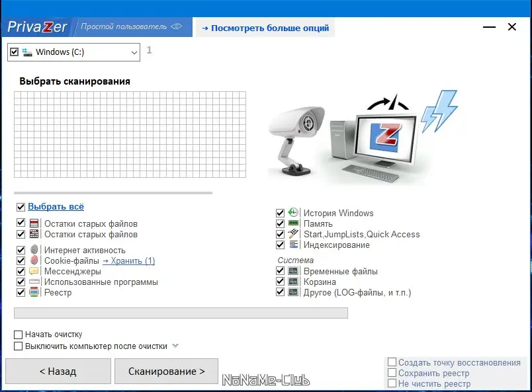Uncheck the Другое (LOG-файлы, и т.п.) checkbox

coord(280,292)
